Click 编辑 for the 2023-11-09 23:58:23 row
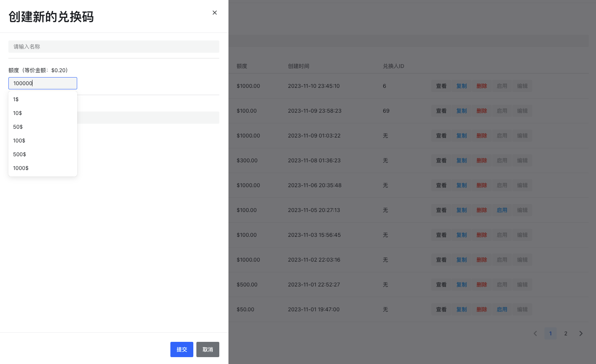 (x=522, y=111)
